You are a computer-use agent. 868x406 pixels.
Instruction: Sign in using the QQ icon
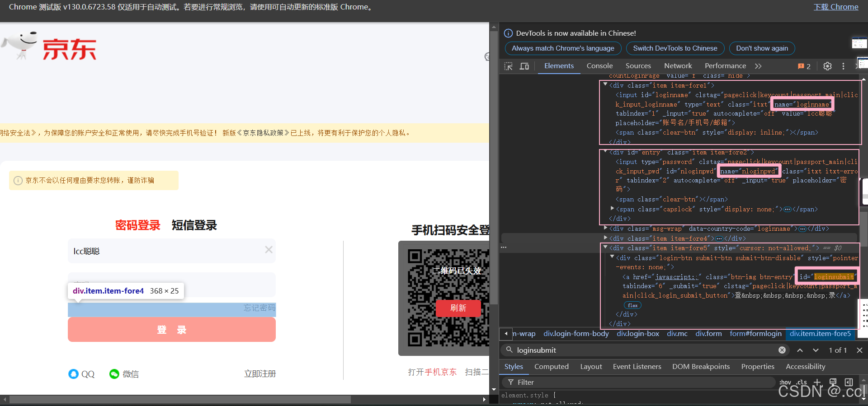point(73,374)
